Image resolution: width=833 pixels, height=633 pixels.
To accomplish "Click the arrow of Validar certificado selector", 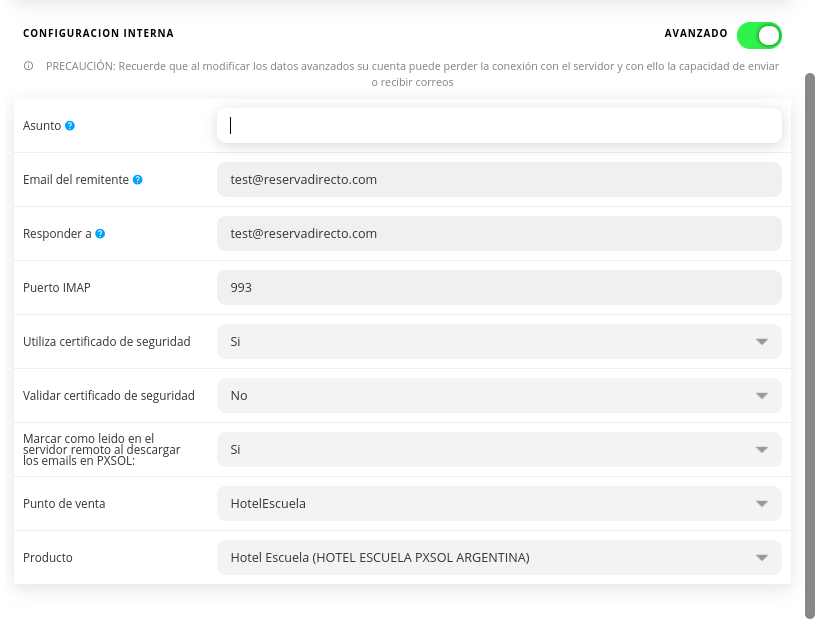I will pyautogui.click(x=762, y=396).
